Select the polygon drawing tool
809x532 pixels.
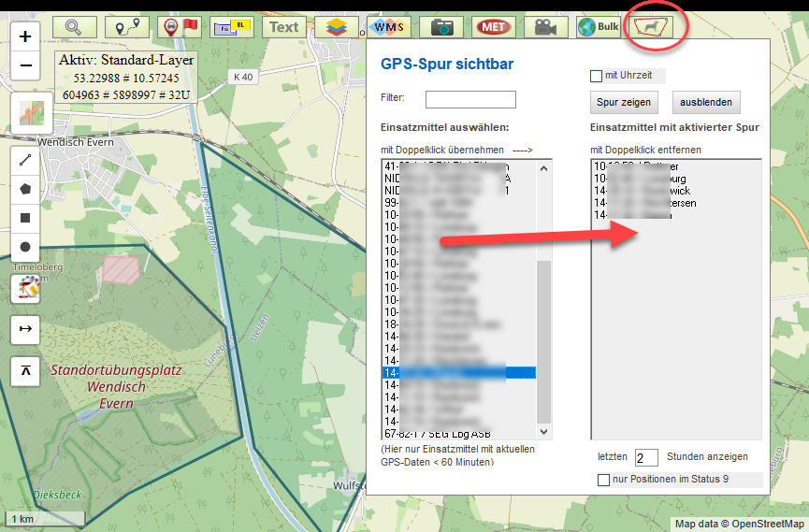(25, 189)
